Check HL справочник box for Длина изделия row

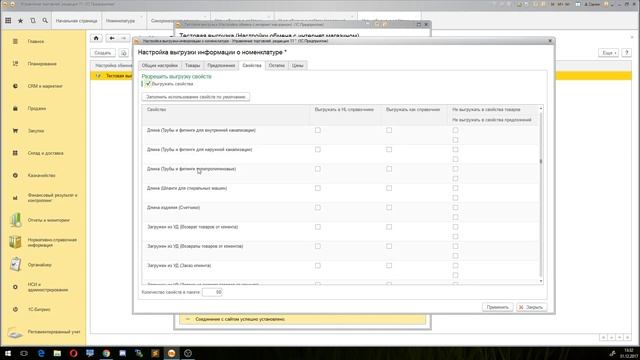click(x=318, y=207)
